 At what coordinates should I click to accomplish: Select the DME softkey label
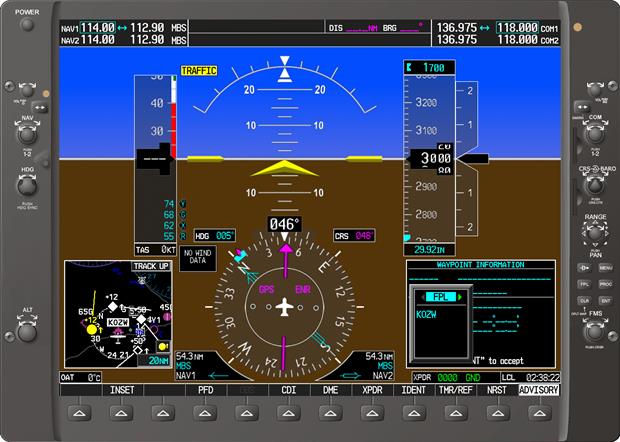pos(331,390)
